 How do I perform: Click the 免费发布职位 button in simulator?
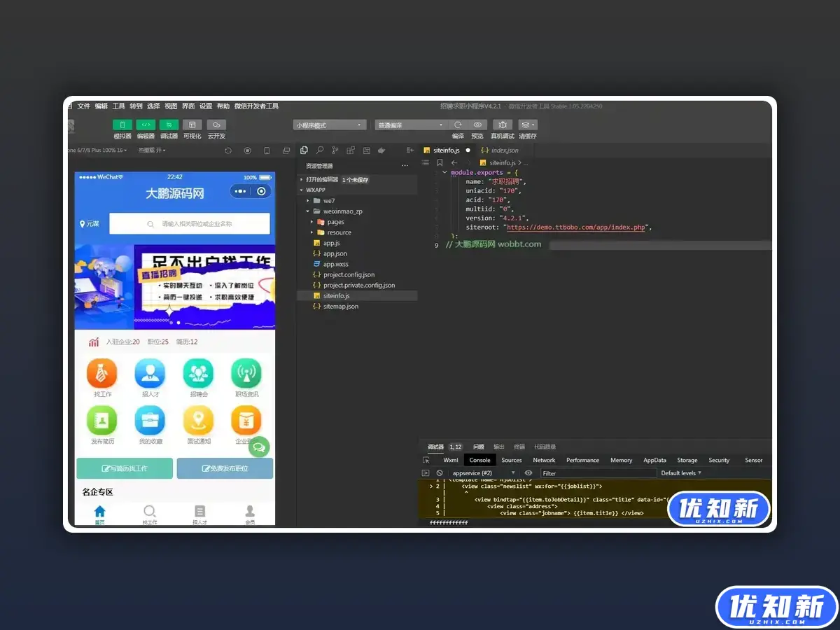click(x=225, y=468)
